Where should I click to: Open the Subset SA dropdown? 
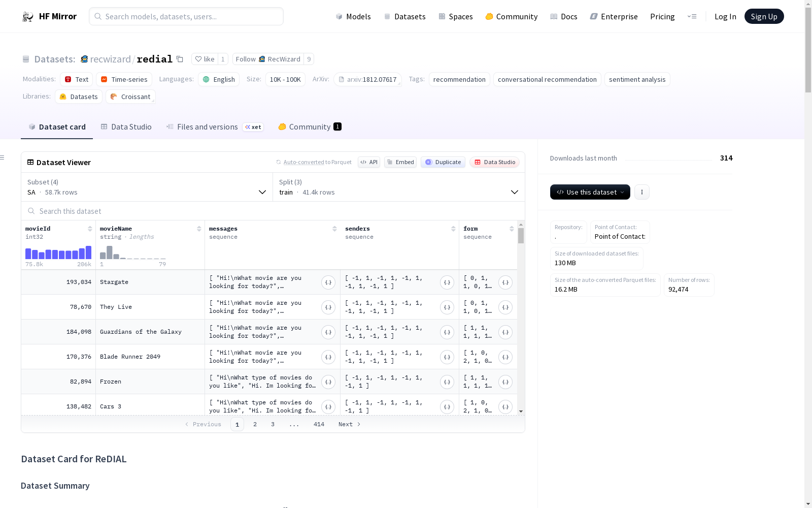147,187
